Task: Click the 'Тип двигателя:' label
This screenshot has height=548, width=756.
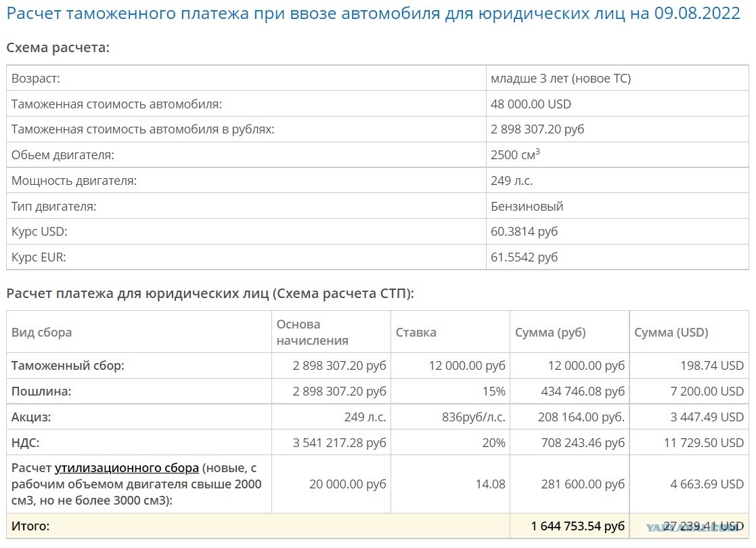Action: pyautogui.click(x=54, y=207)
